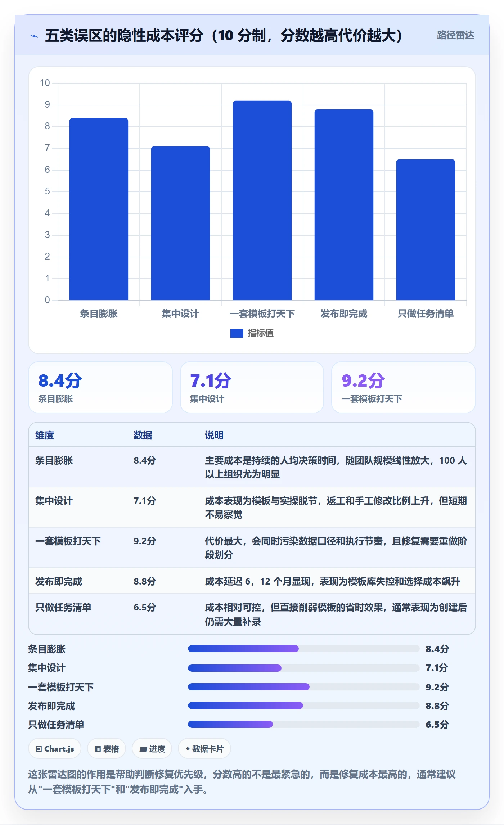Viewport: 504px width, 825px height.
Task: Click the 7.1分 cell in the table
Action: point(145,501)
